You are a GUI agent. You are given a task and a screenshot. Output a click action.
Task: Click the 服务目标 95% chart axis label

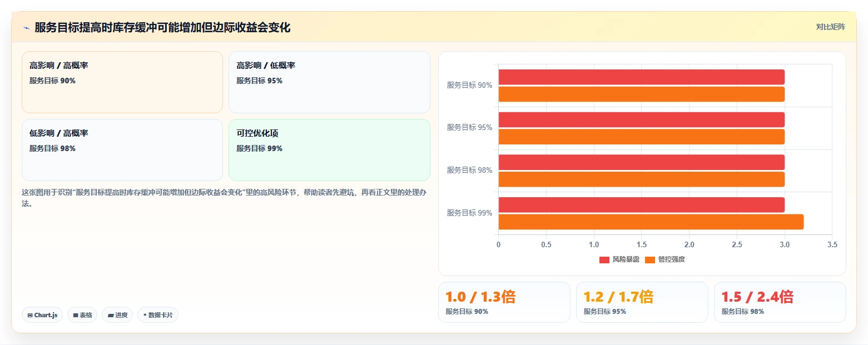pyautogui.click(x=469, y=128)
